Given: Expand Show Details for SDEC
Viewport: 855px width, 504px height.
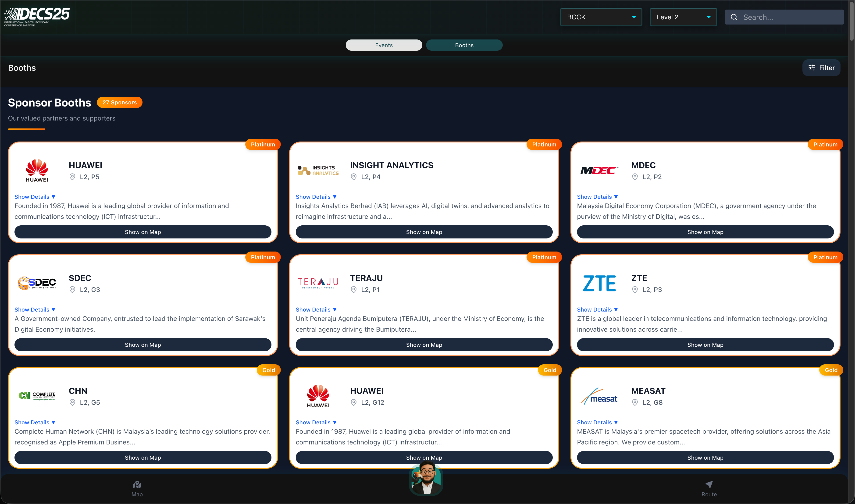Looking at the screenshot, I should (35, 309).
